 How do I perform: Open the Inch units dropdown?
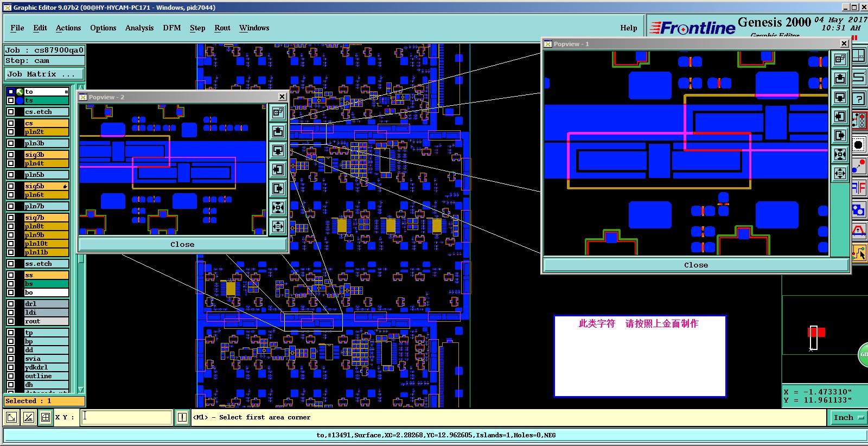847,417
